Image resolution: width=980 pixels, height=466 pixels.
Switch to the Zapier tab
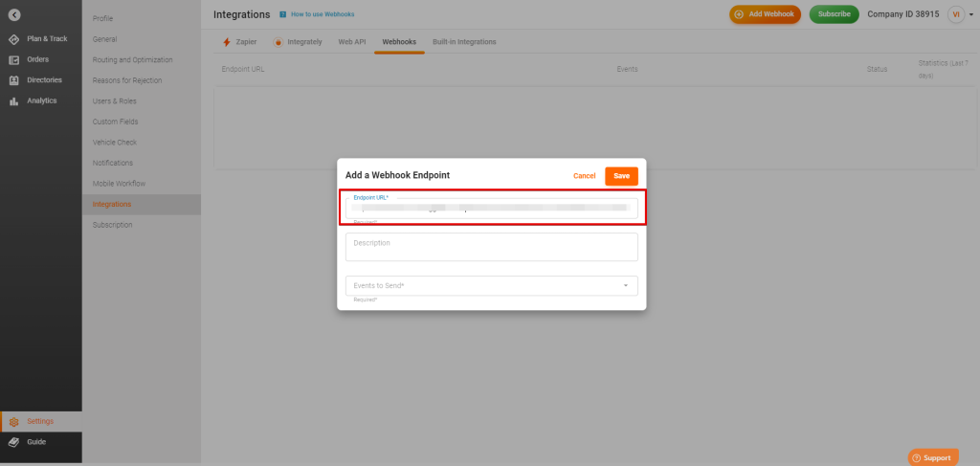[x=239, y=42]
